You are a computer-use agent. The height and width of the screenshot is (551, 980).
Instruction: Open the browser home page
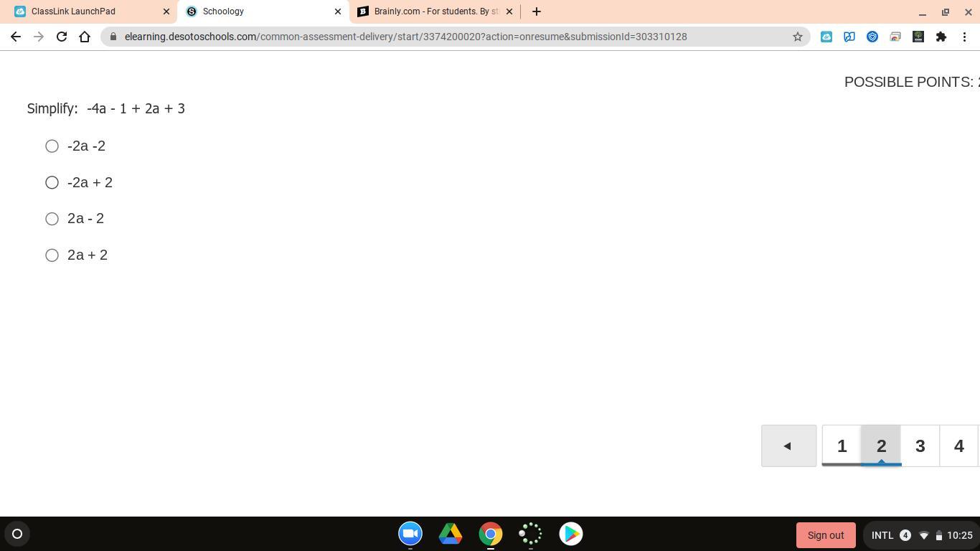(x=85, y=37)
